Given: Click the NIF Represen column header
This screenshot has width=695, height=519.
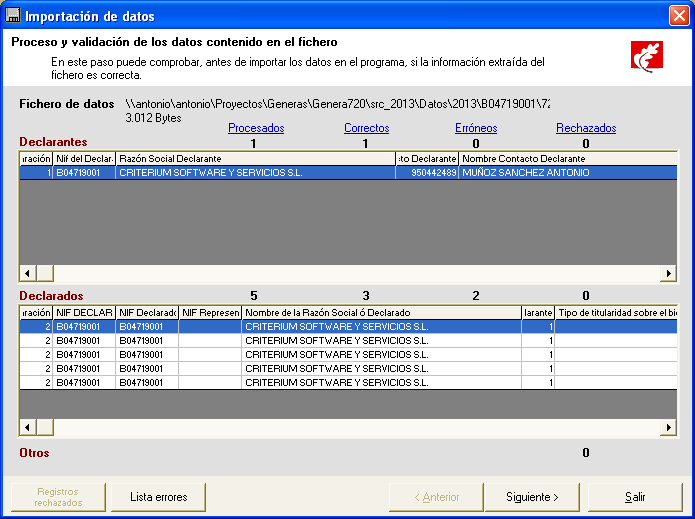Looking at the screenshot, I should pos(210,312).
